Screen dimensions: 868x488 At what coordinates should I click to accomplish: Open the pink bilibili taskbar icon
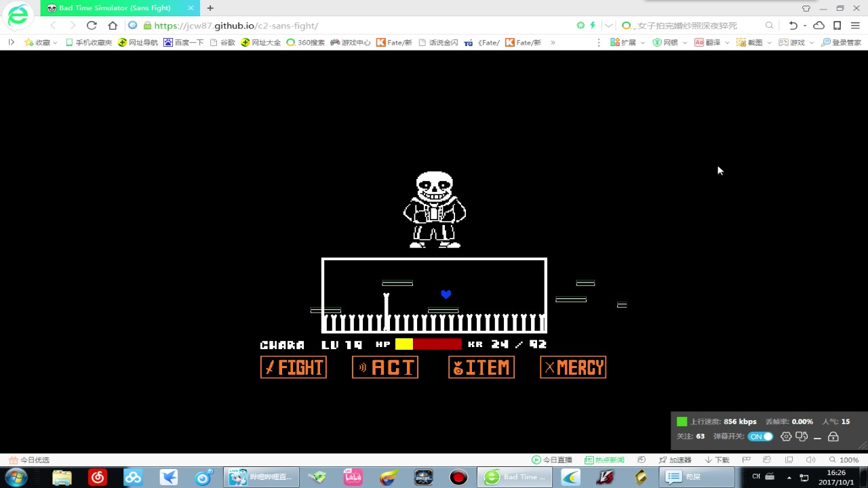click(x=353, y=477)
